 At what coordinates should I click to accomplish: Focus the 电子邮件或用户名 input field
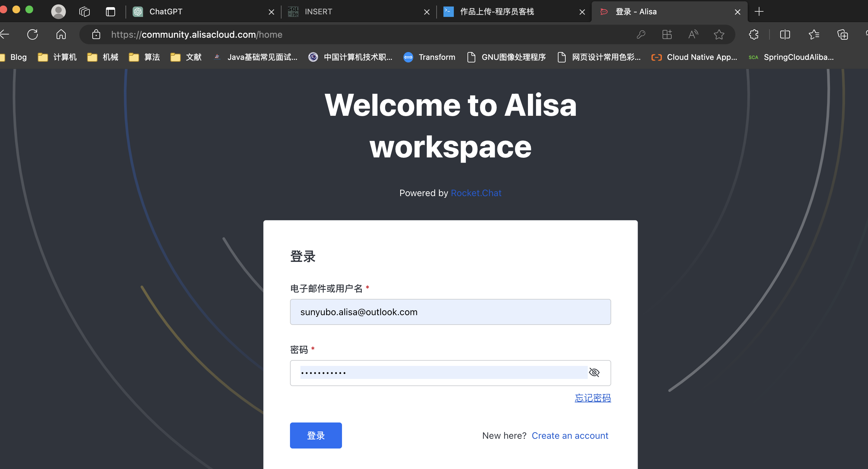(x=450, y=312)
